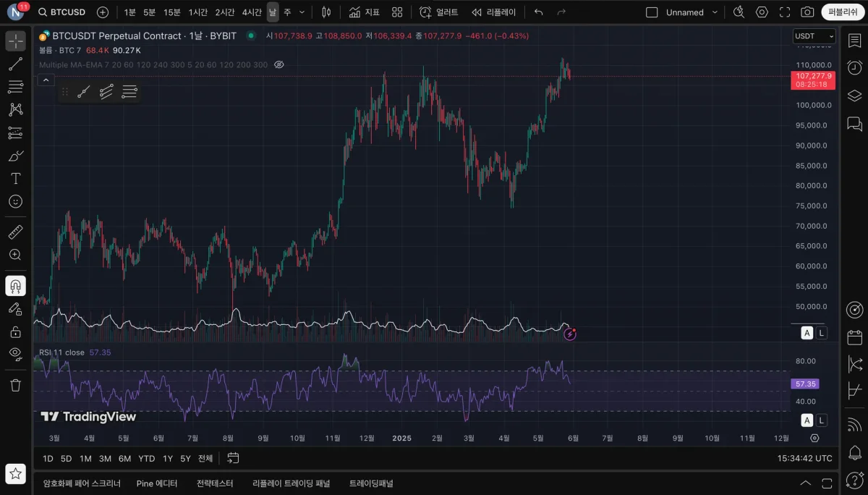Select the Text tool in left toolbar
Viewport: 868px width, 495px height.
coord(15,178)
